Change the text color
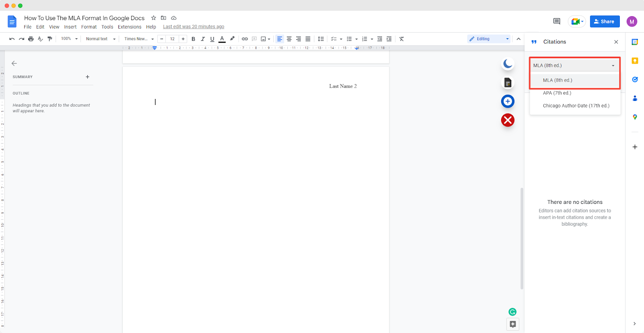Viewport: 644px width, 333px height. (x=222, y=39)
